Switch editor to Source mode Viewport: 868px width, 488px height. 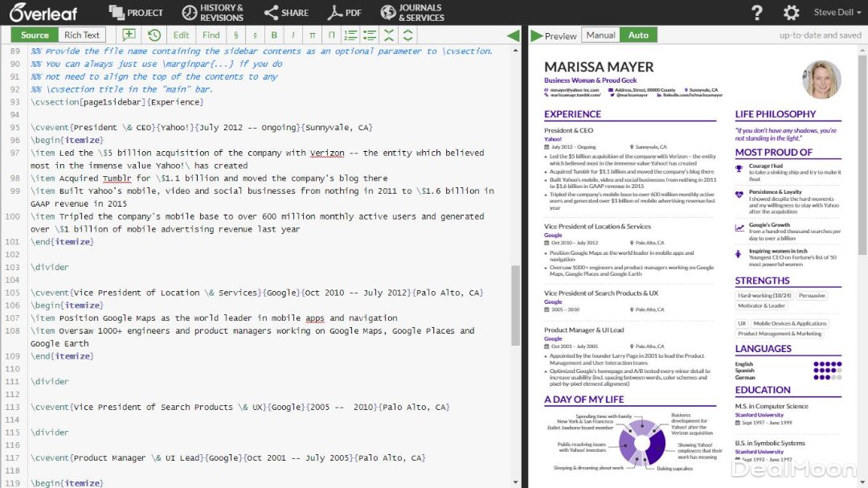coord(35,35)
